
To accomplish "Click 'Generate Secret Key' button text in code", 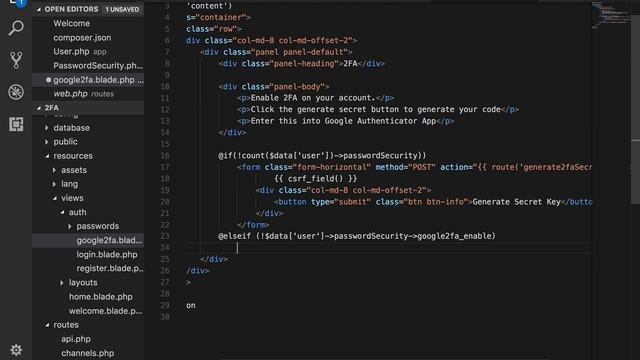I will click(516, 202).
